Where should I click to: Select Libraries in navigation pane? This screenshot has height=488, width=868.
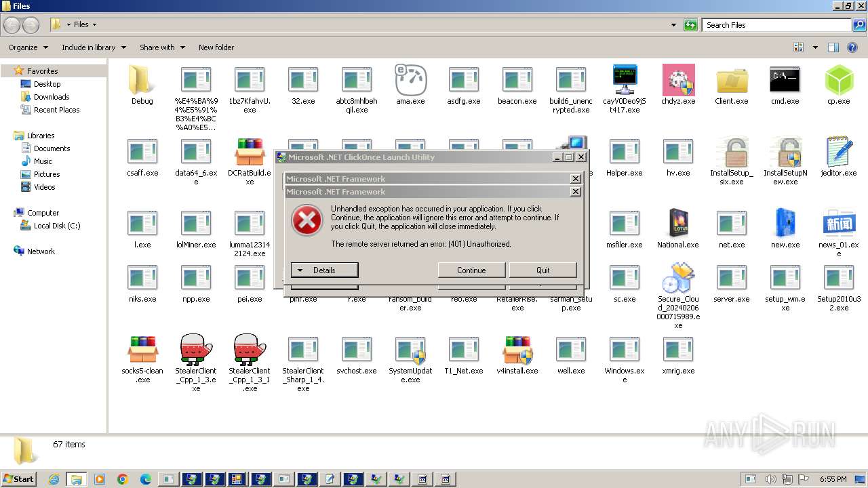41,136
